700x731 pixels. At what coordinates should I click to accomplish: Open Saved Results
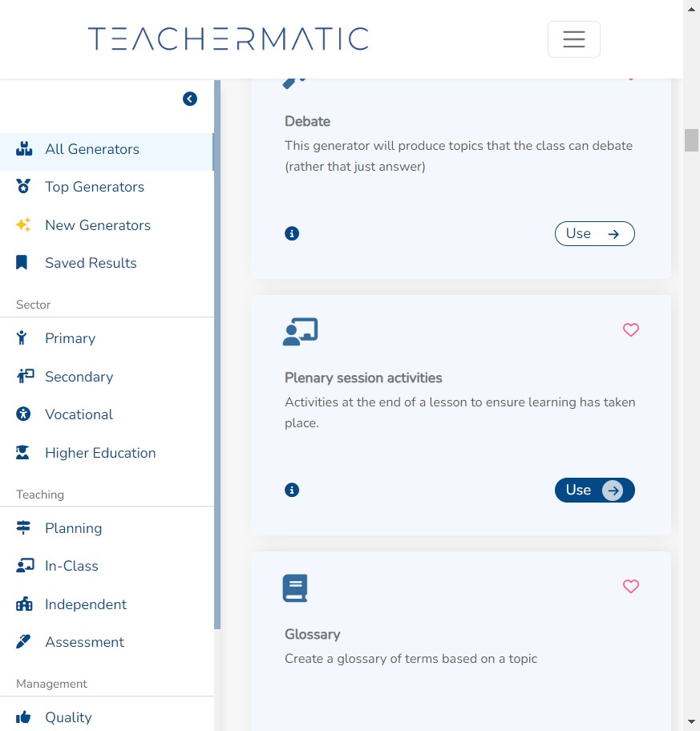point(91,263)
